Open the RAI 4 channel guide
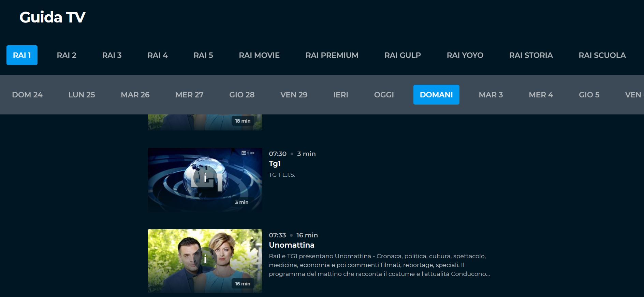This screenshot has width=644, height=297. tap(158, 55)
